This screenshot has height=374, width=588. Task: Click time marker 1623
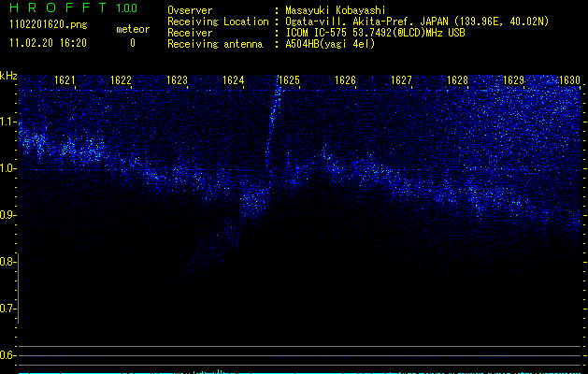click(x=177, y=79)
